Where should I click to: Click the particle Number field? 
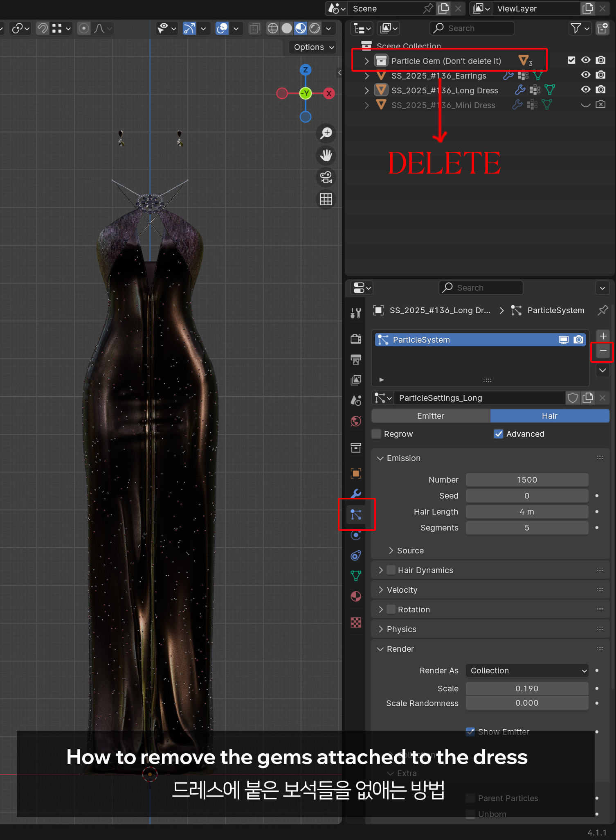pos(527,480)
